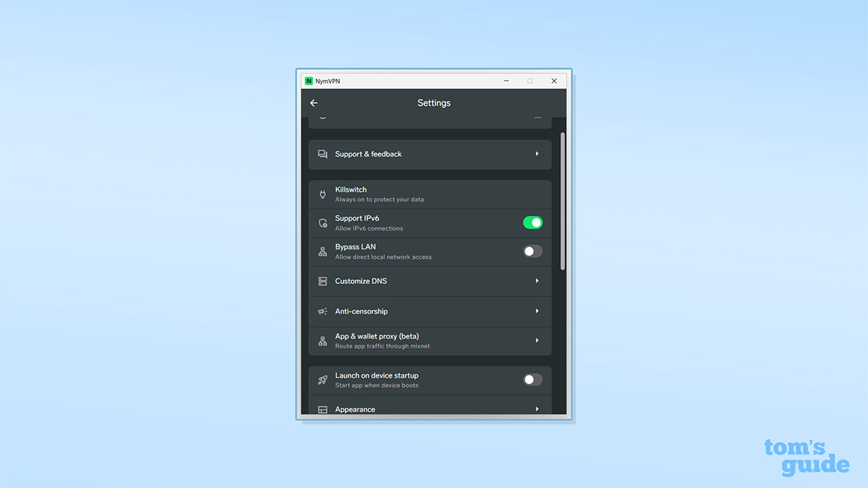Click 'Start app when device boots' description
Viewport: 868px width, 488px height.
click(376, 386)
